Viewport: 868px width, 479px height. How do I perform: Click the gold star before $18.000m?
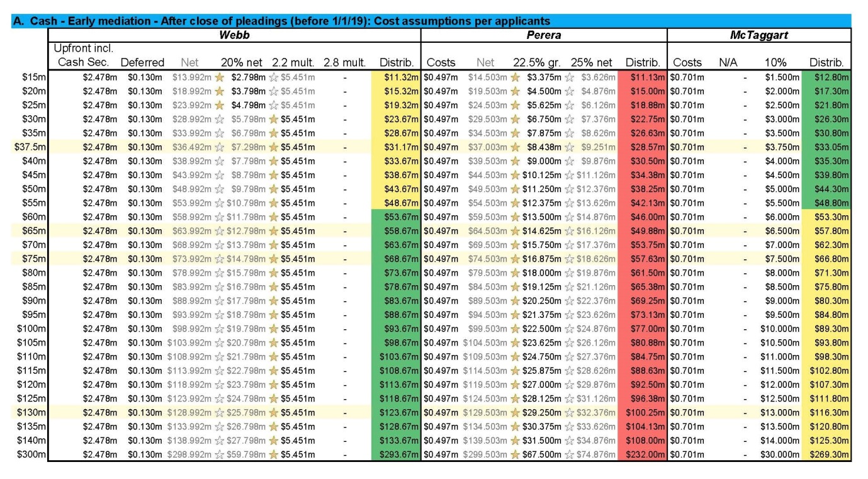click(x=515, y=273)
